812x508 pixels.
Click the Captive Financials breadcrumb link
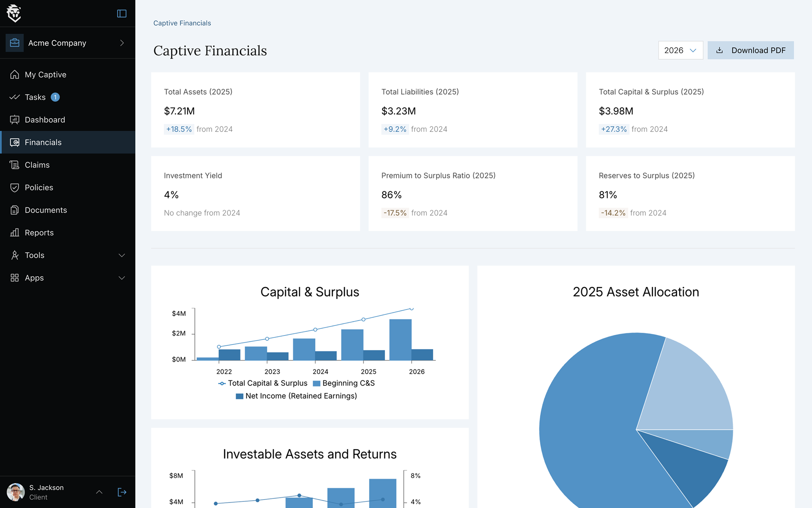[x=182, y=23]
